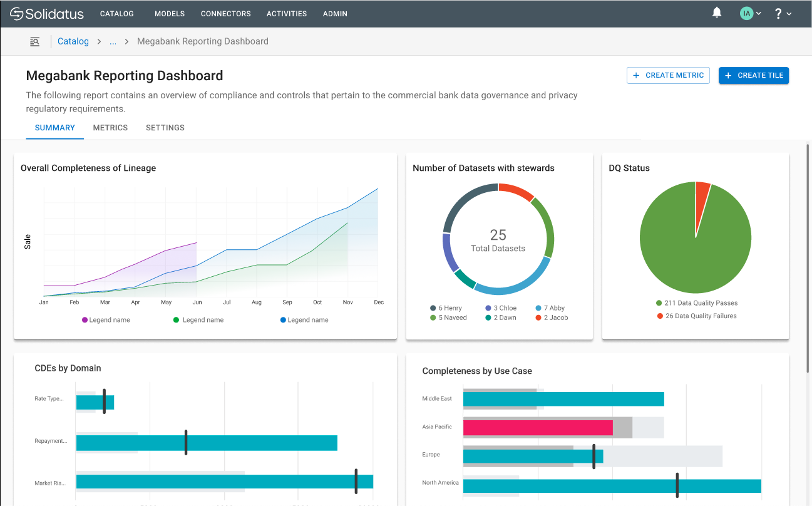Click the North America bar
Image resolution: width=812 pixels, height=506 pixels.
(x=612, y=487)
